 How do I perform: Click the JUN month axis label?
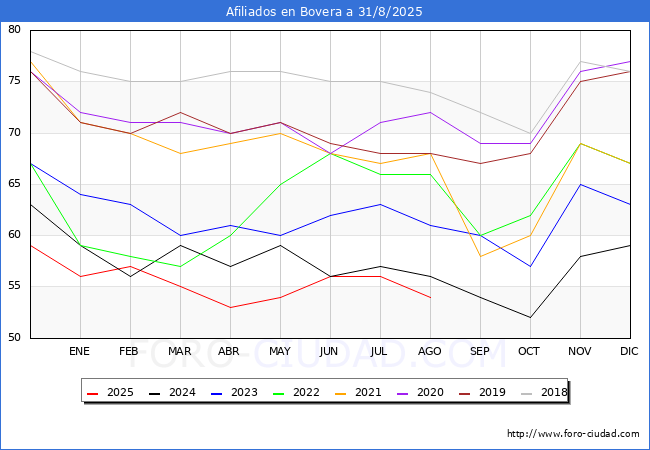click(x=329, y=351)
